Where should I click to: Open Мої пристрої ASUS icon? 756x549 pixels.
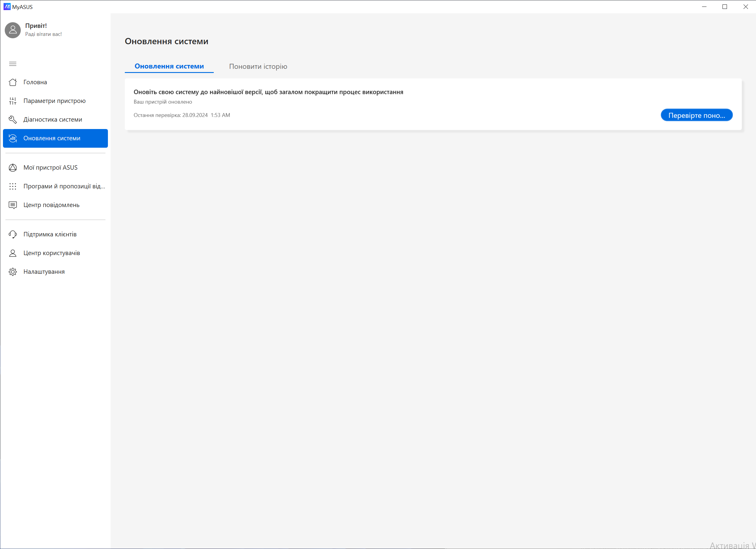click(x=13, y=167)
